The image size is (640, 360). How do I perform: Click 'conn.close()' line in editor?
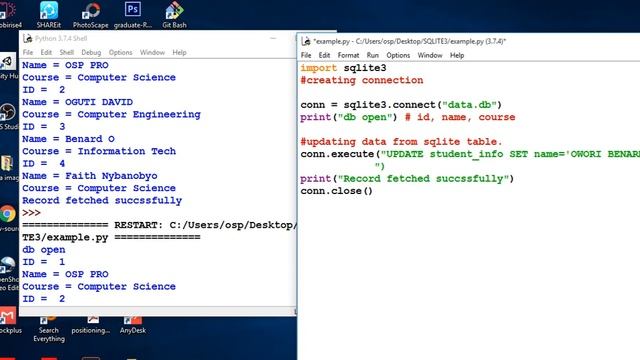click(336, 191)
